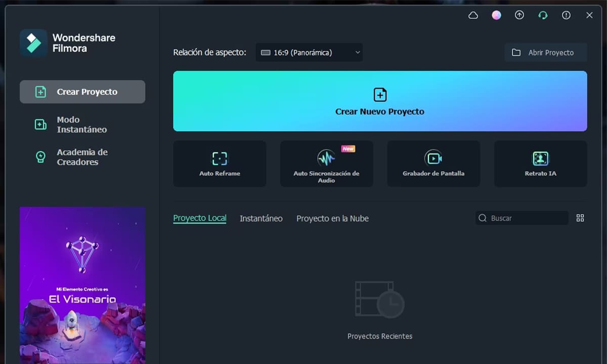Click the Wondershare Filmora logo
The width and height of the screenshot is (607, 364).
(x=33, y=43)
